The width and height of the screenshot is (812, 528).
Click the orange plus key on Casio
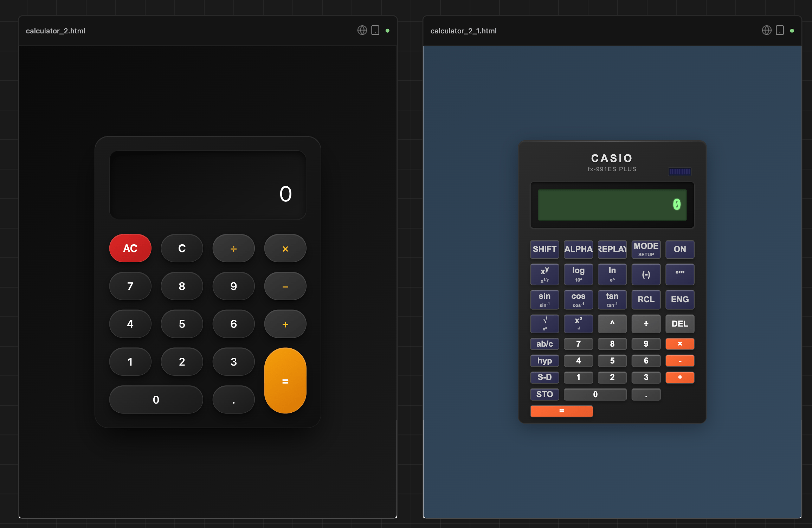click(x=680, y=378)
